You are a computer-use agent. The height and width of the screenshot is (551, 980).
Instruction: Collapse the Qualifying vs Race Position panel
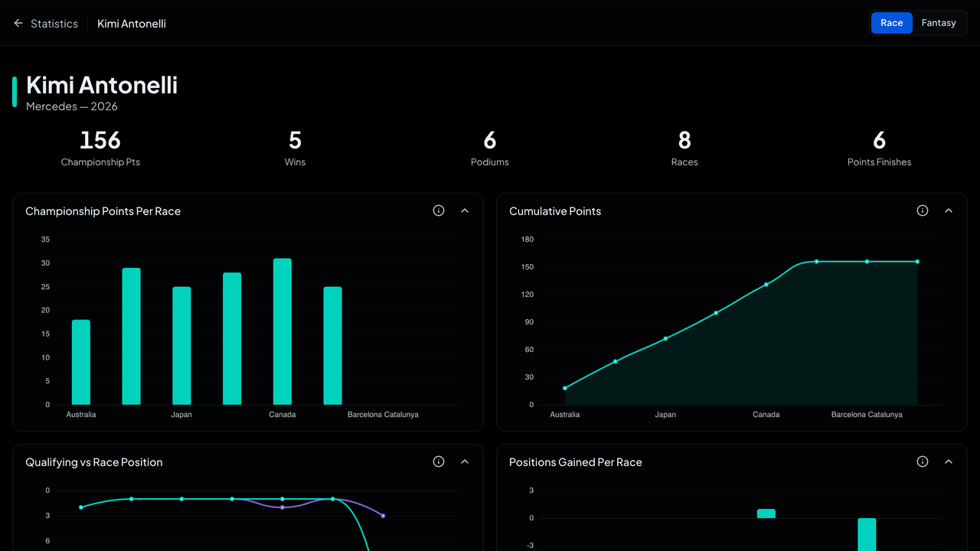coord(465,461)
